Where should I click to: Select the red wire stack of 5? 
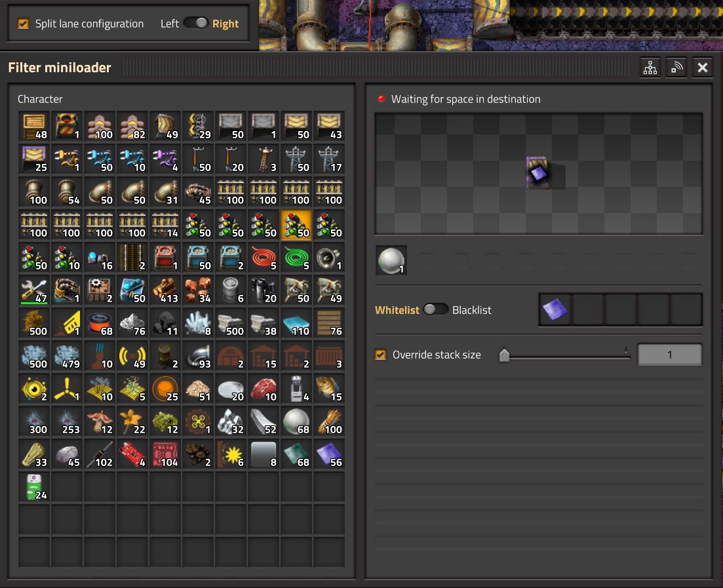pos(264,258)
